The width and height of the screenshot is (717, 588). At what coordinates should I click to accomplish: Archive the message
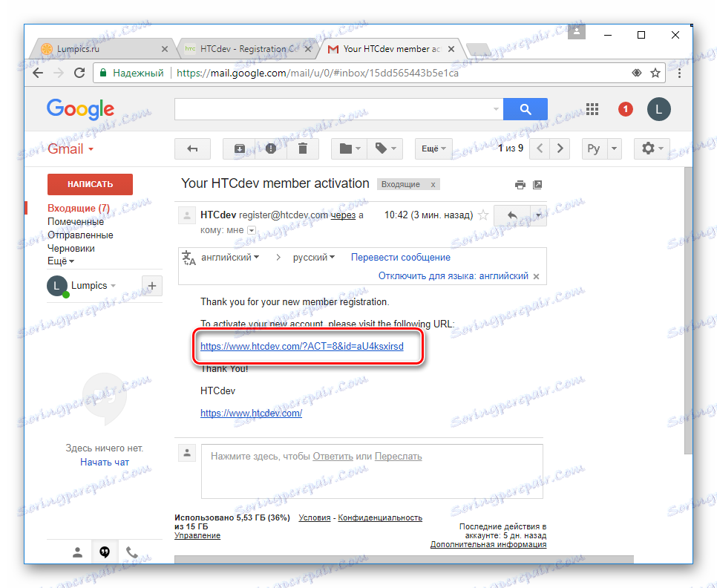239,148
